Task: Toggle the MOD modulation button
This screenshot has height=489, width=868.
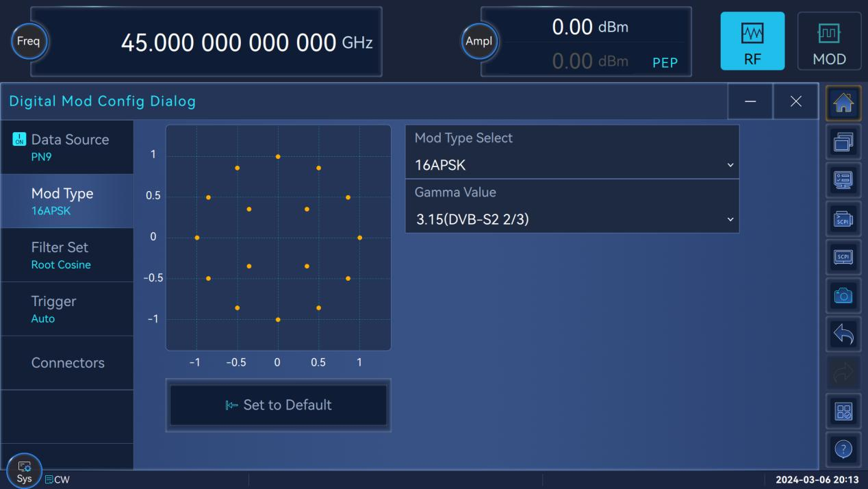Action: tap(829, 41)
